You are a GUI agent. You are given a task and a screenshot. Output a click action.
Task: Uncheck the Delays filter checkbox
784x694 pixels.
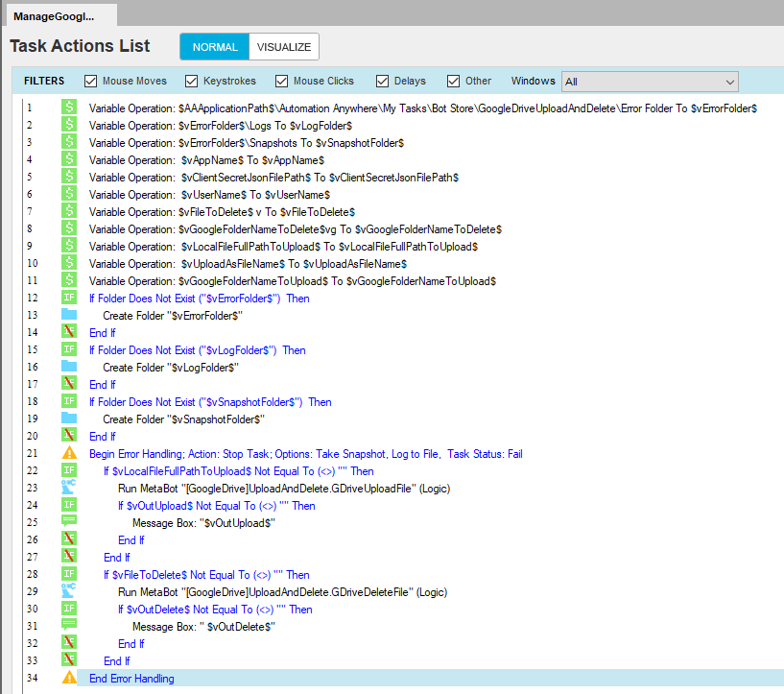383,82
